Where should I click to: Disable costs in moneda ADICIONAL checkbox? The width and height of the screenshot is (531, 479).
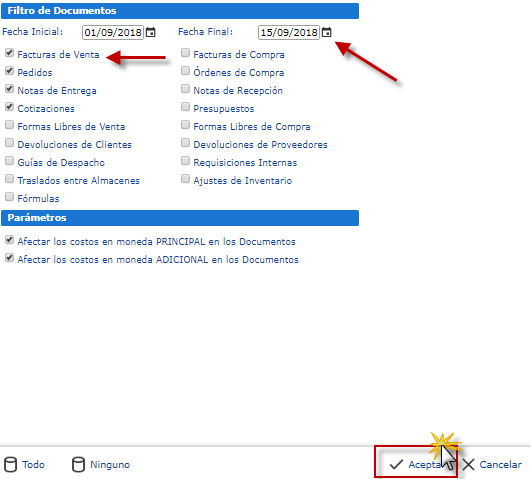click(9, 258)
